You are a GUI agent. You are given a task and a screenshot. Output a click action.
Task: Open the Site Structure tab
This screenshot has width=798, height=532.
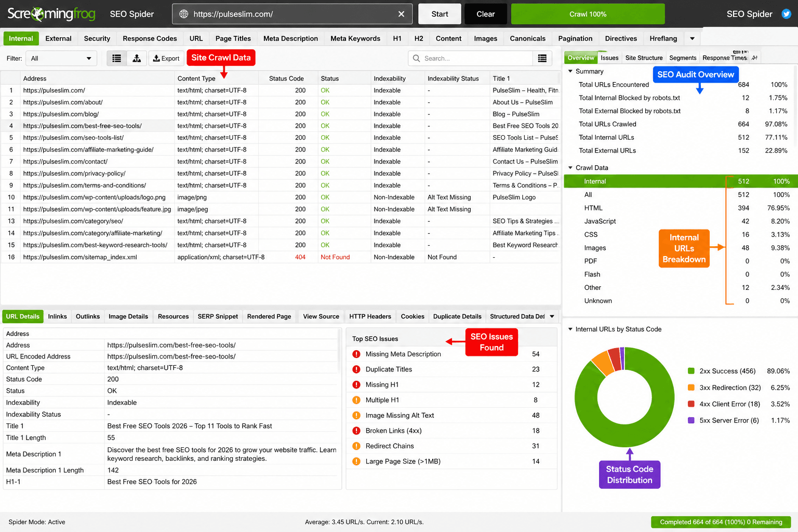[644, 58]
